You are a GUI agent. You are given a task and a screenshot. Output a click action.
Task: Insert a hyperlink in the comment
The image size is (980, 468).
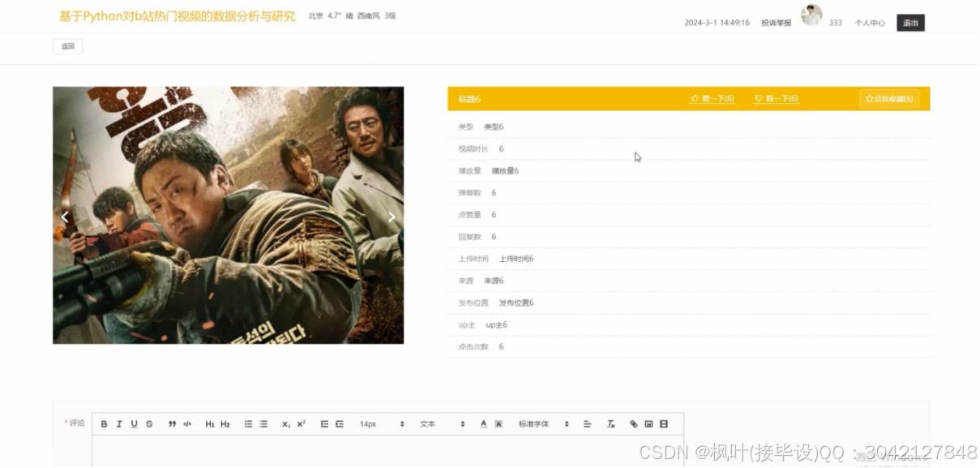tap(634, 424)
